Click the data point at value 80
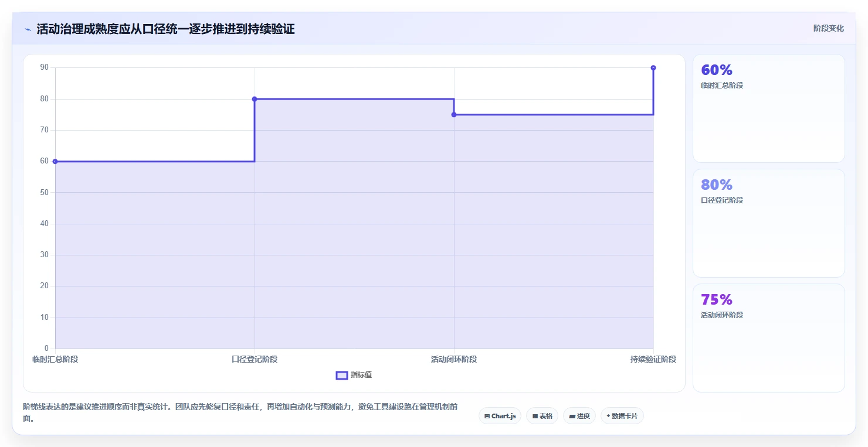The image size is (868, 447). (255, 99)
